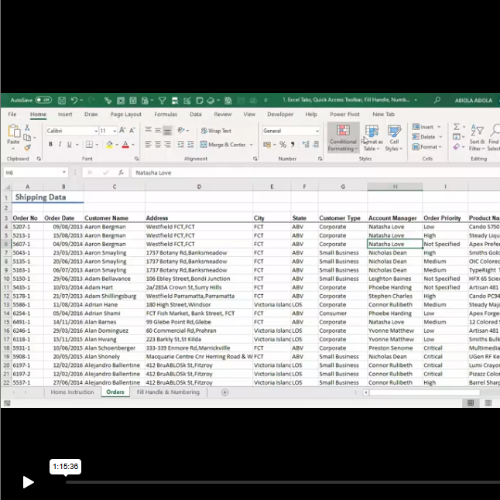Image resolution: width=500 pixels, height=500 pixels.
Task: Click the Increase Indent icon
Action: point(191,144)
